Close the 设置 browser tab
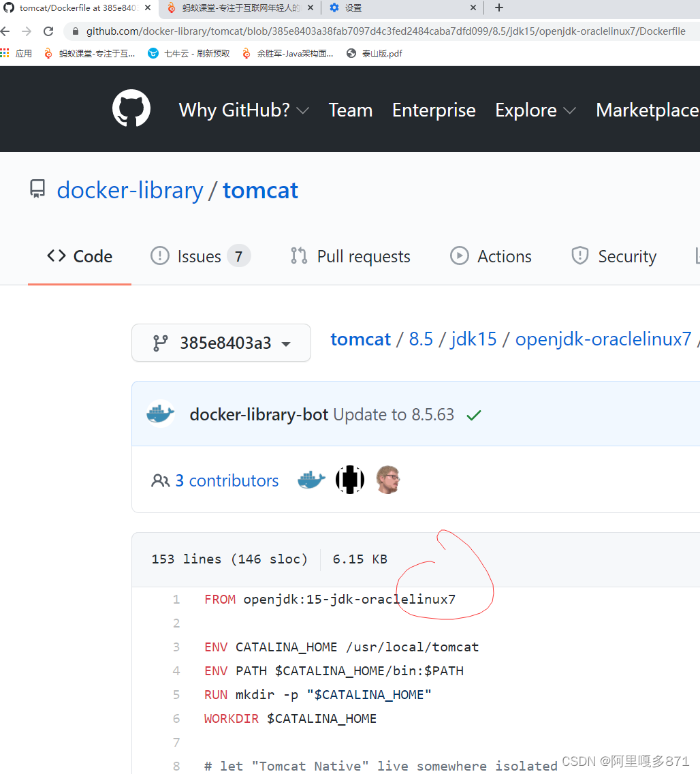Image resolution: width=700 pixels, height=774 pixels. coord(473,8)
